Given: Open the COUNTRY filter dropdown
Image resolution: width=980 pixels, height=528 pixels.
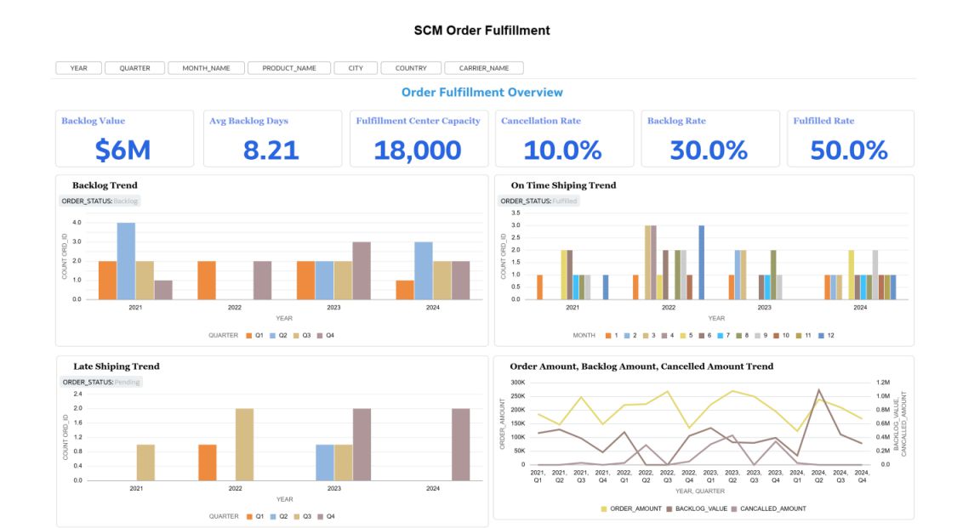Looking at the screenshot, I should click(x=411, y=68).
